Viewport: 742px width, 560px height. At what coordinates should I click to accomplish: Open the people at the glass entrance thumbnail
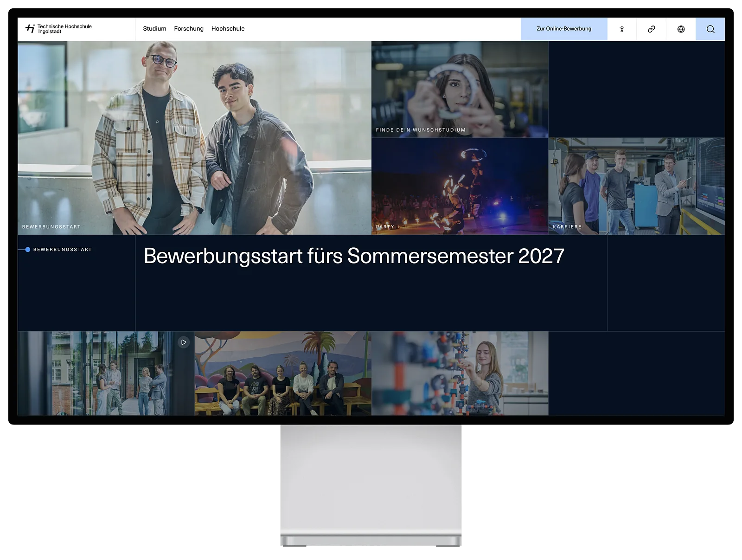pyautogui.click(x=106, y=373)
